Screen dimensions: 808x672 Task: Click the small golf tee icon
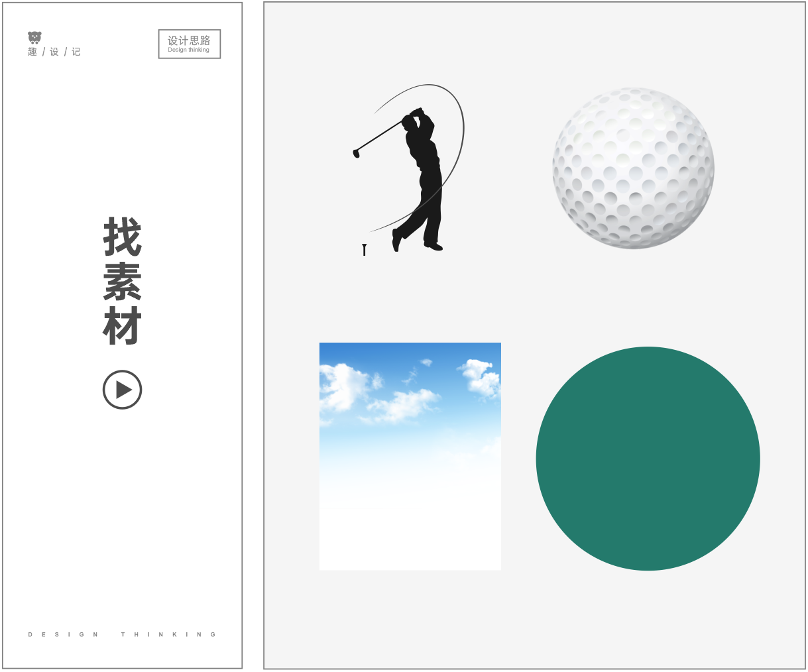pos(364,250)
